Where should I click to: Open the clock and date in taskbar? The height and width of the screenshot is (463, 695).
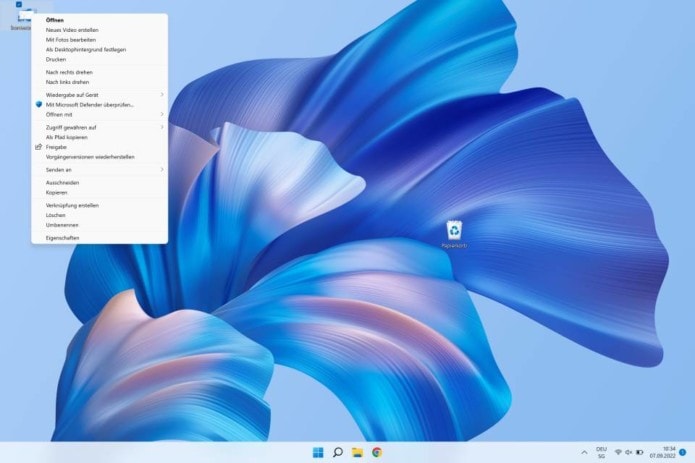pos(662,452)
